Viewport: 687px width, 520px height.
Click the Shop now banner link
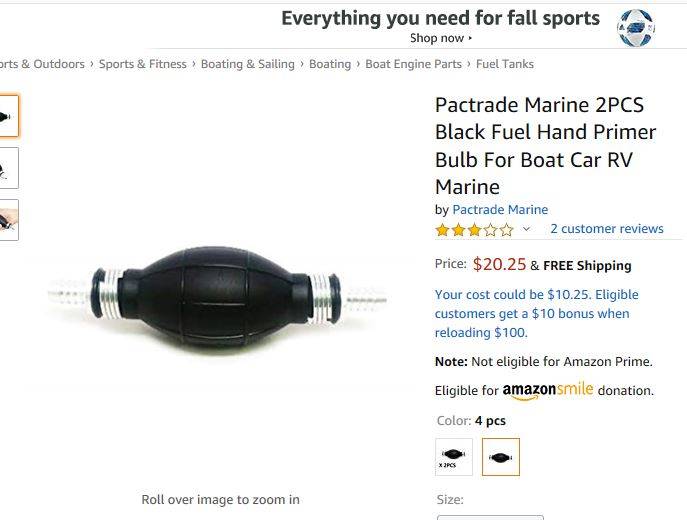coord(441,38)
